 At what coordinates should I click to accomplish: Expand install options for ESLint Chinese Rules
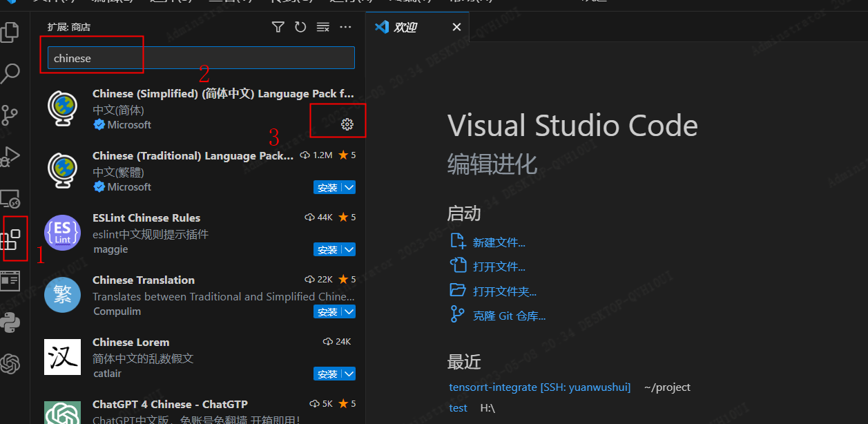tap(349, 250)
